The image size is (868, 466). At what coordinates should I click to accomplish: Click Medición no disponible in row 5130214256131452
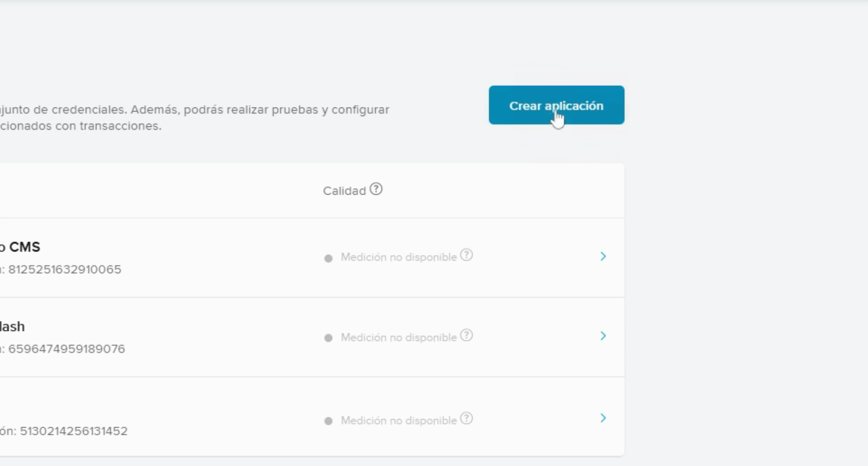click(399, 421)
